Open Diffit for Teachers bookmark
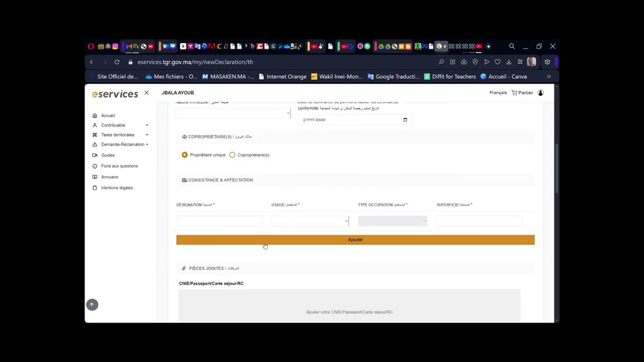The width and height of the screenshot is (644, 362). [450, 76]
